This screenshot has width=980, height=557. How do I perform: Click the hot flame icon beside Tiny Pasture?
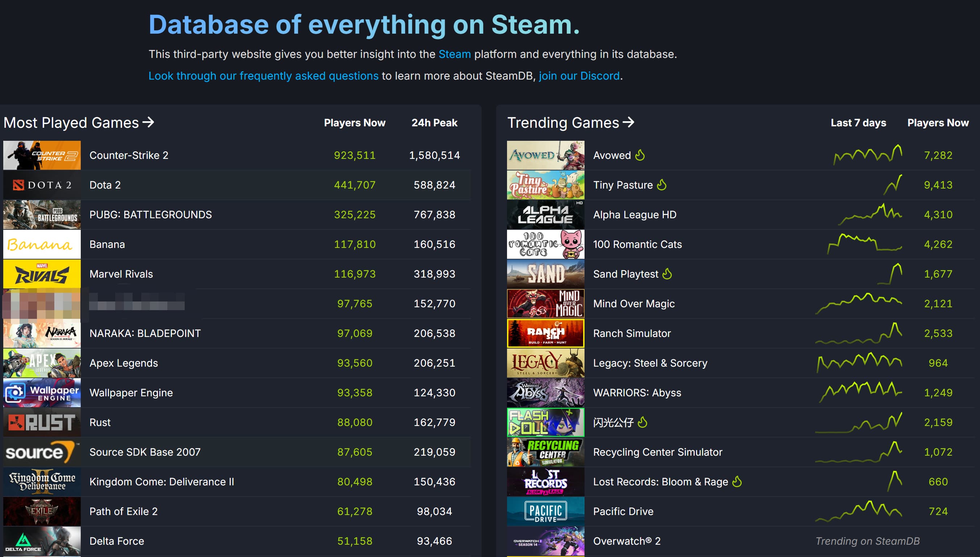[x=662, y=185]
